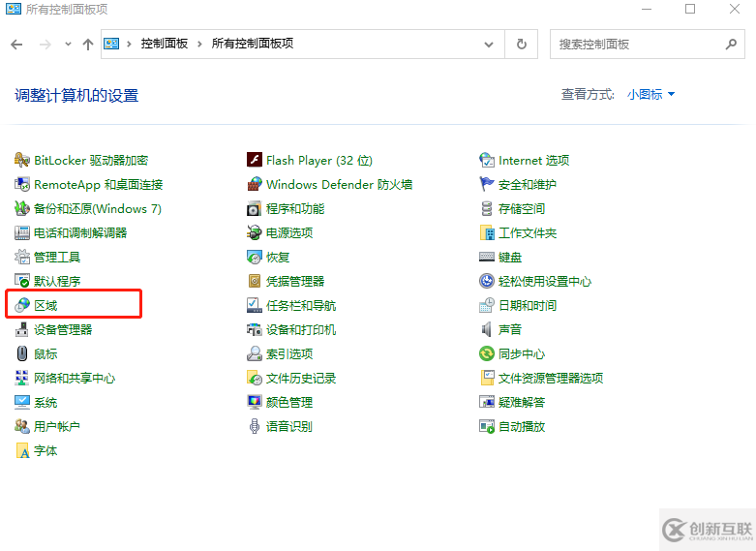Open the 恢复 icon

[254, 257]
